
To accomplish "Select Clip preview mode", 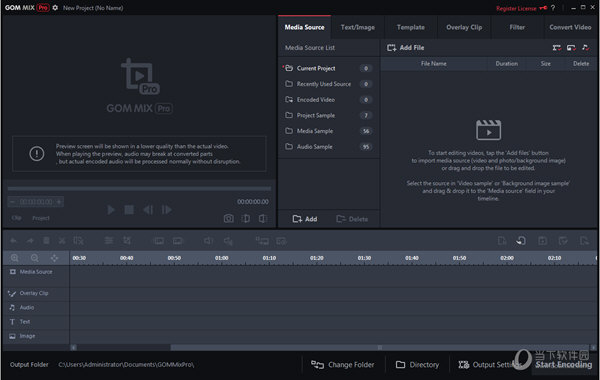I will [16, 218].
